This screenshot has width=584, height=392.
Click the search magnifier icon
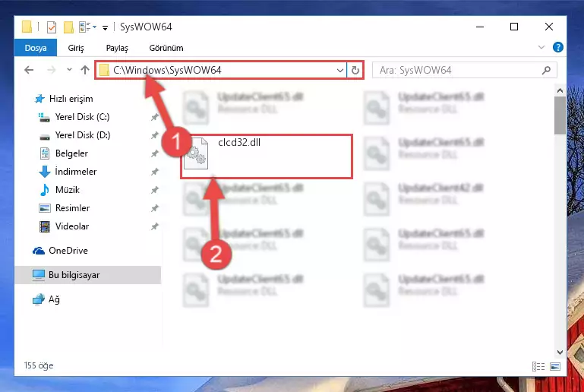[546, 70]
